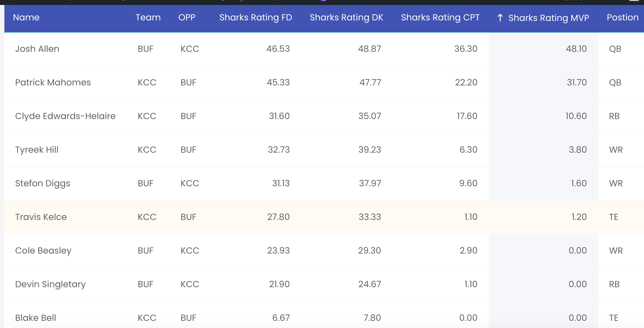This screenshot has width=644, height=328.
Task: Click Josh Allen's MVP rating 48.10
Action: (576, 49)
